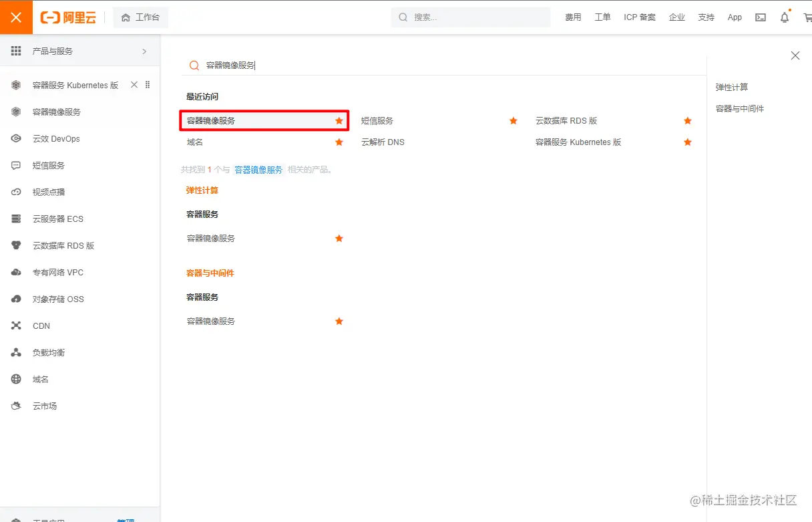Open the 支持 menu

(706, 17)
